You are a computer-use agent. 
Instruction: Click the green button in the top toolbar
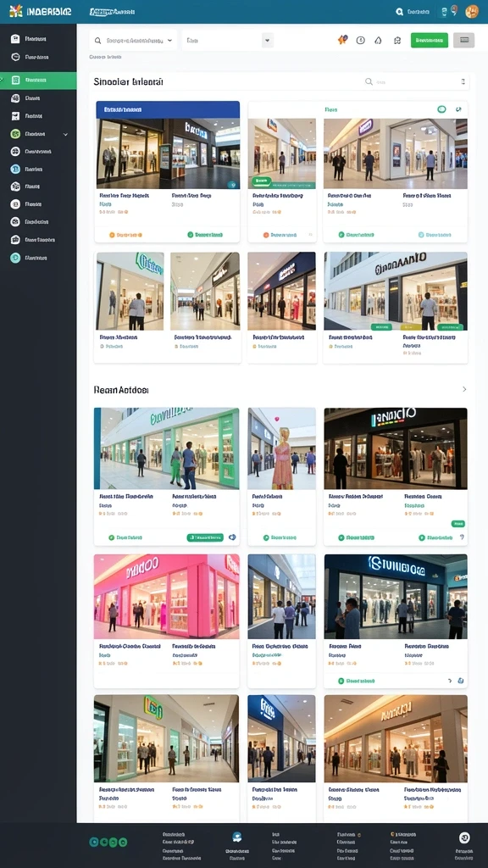430,40
